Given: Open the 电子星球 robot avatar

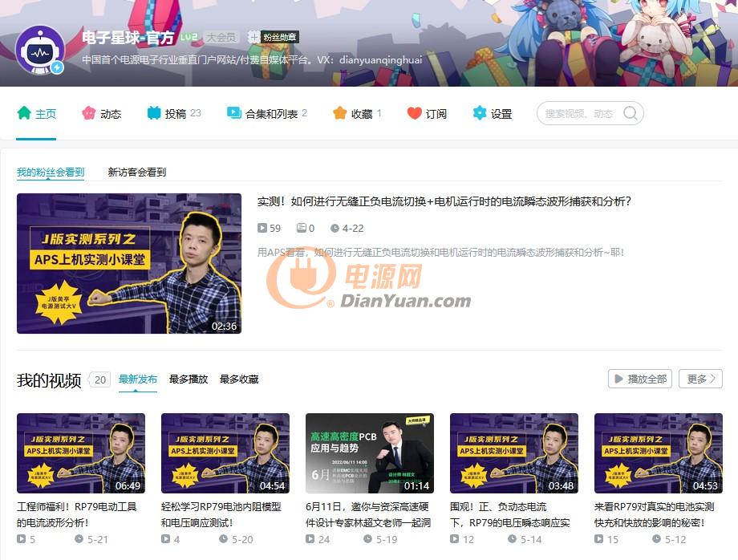Looking at the screenshot, I should (x=39, y=50).
